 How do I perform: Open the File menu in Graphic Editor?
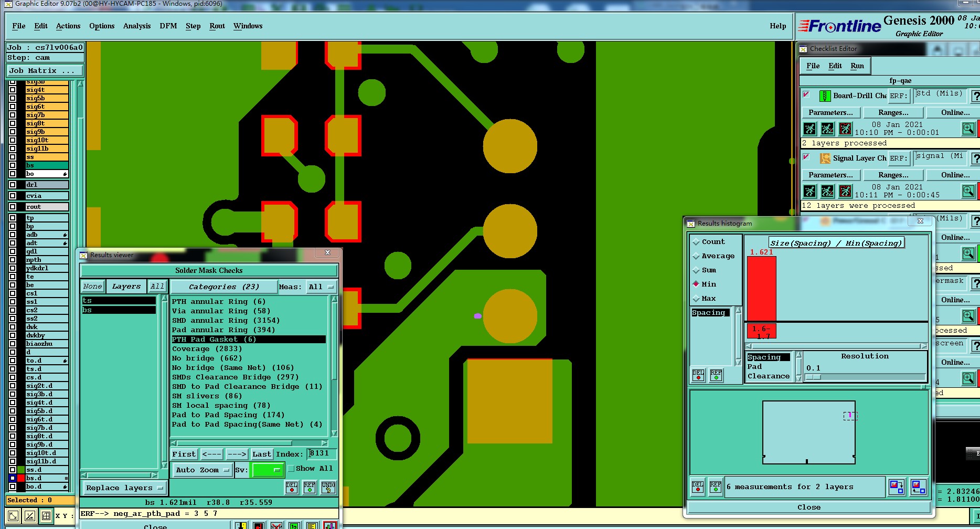coord(19,26)
